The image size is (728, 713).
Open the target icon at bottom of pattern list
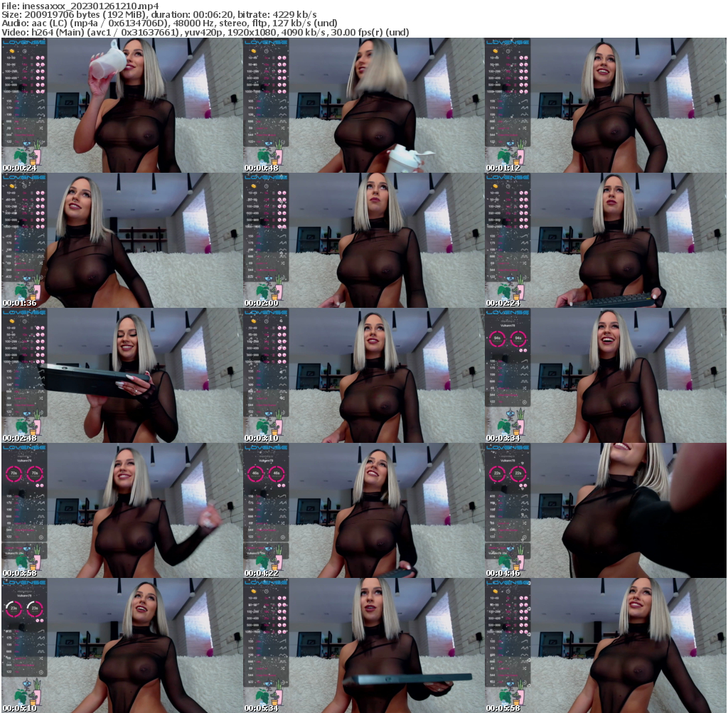click(41, 142)
